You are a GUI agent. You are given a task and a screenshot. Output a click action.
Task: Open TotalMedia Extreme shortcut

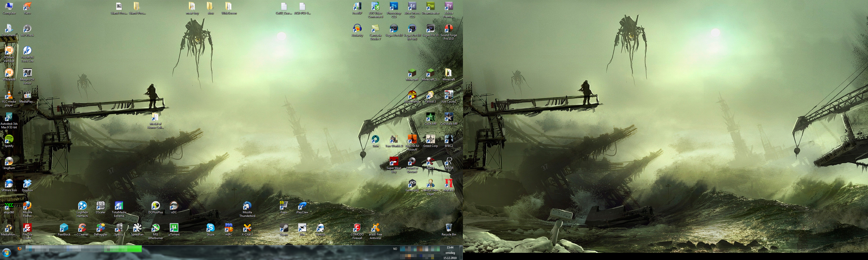tap(119, 209)
